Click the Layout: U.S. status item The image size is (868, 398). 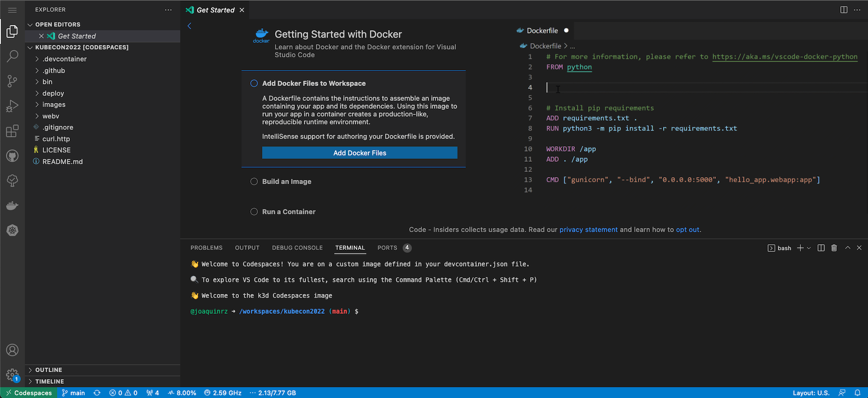coord(811,393)
